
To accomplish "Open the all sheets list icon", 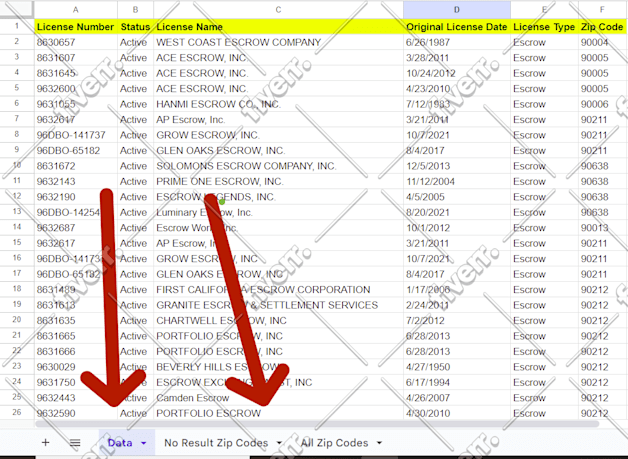I will pyautogui.click(x=75, y=443).
